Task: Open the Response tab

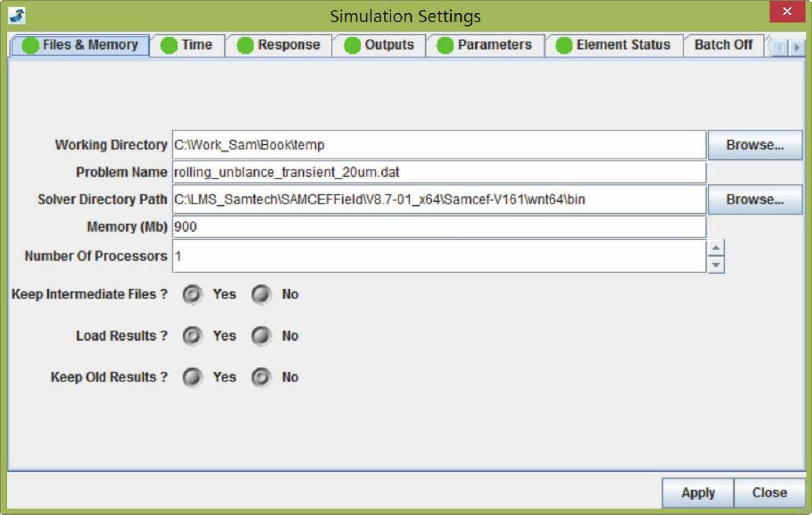Action: (x=279, y=45)
